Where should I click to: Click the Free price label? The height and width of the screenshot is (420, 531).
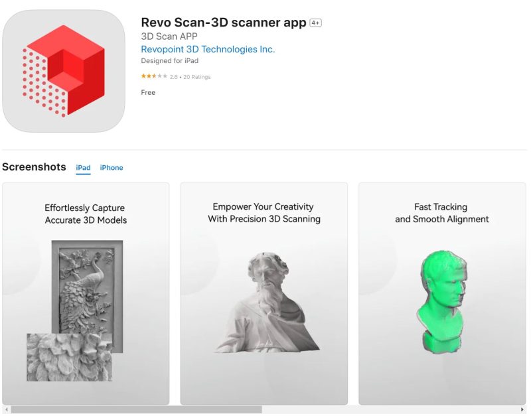click(148, 92)
